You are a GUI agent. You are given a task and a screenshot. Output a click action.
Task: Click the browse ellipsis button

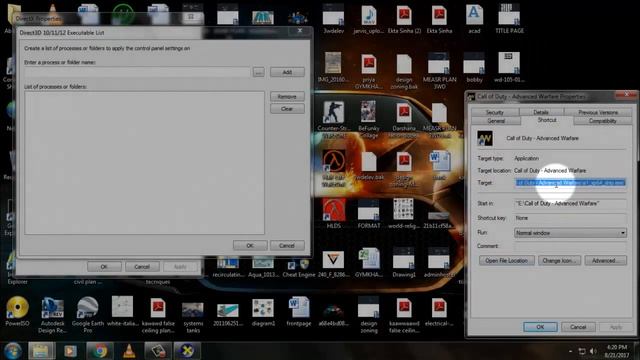(258, 72)
